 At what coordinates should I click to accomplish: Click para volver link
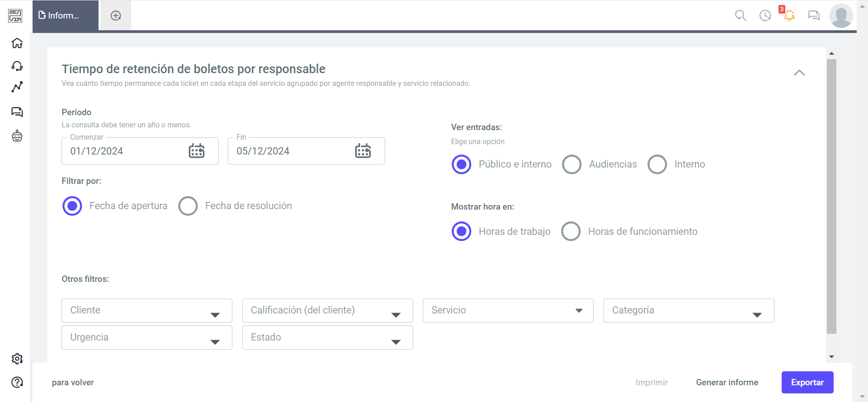[73, 383]
